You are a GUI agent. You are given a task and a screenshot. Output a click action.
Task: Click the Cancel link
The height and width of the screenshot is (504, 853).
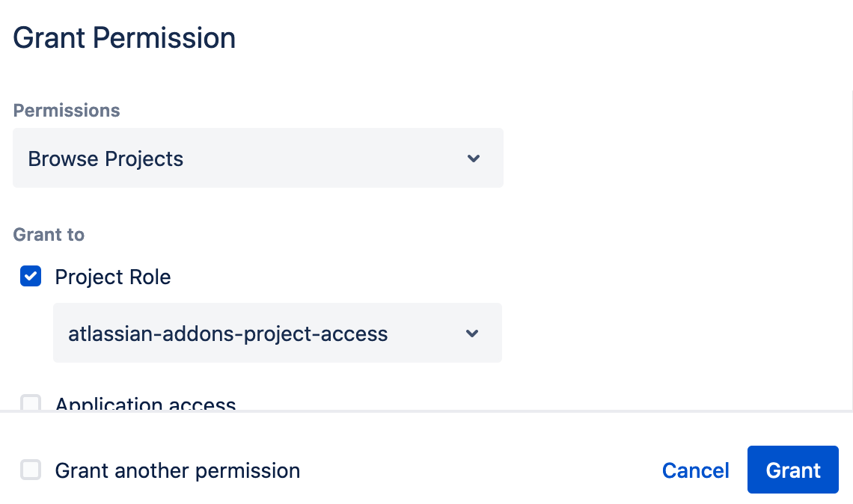click(695, 470)
